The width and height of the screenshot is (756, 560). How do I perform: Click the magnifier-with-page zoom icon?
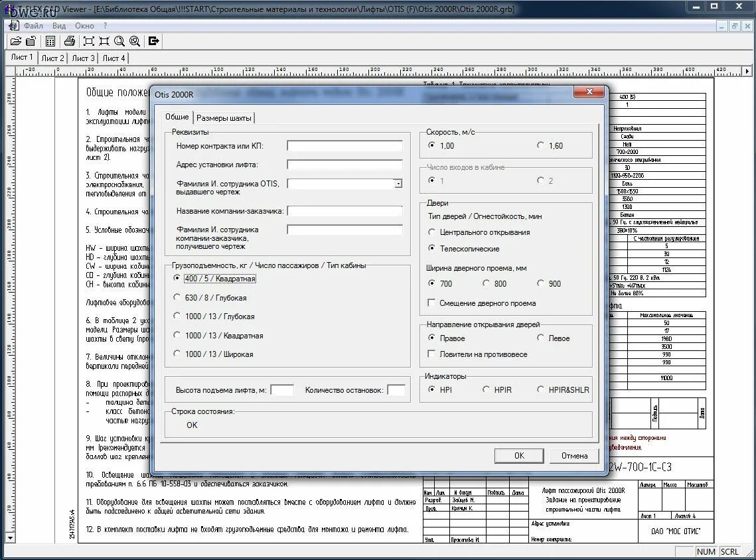click(x=119, y=41)
